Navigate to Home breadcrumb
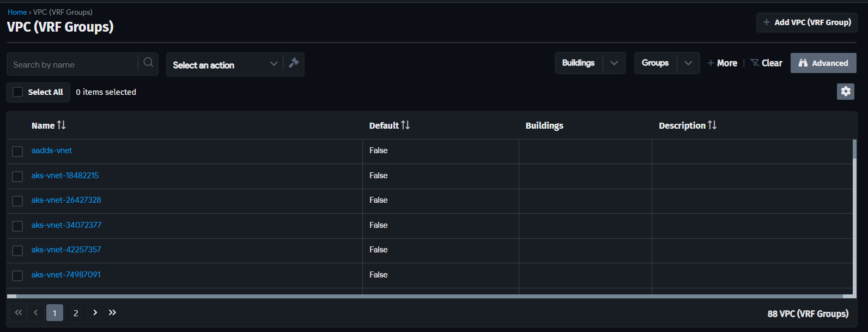Screen dimensions: 868x332 (17, 12)
